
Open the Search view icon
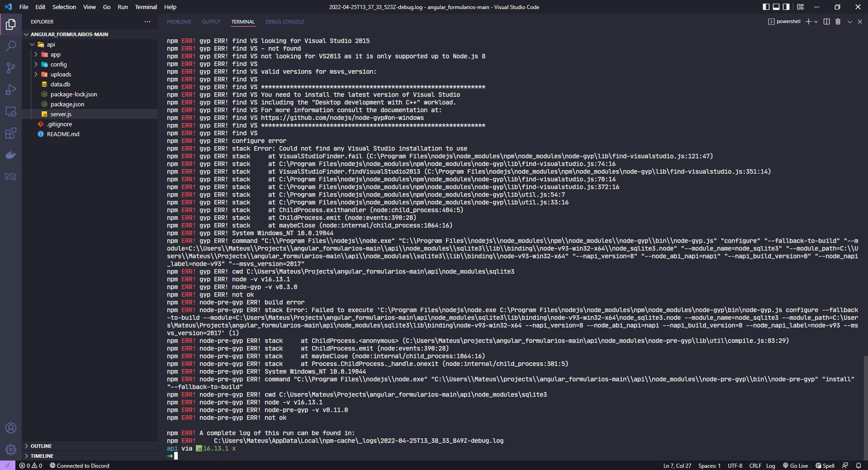11,46
